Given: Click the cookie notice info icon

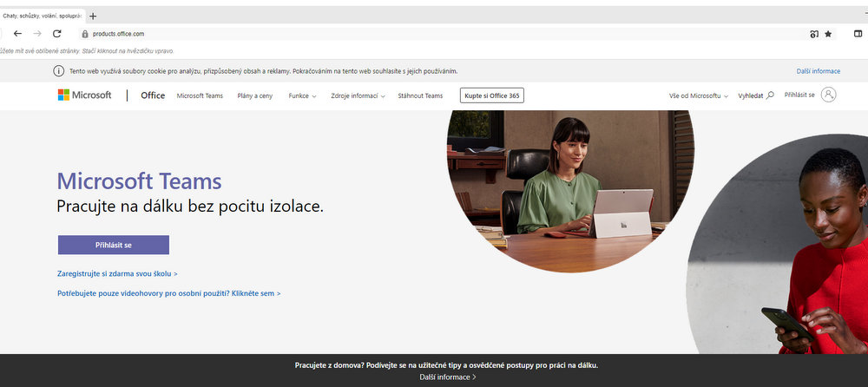Looking at the screenshot, I should pos(58,71).
